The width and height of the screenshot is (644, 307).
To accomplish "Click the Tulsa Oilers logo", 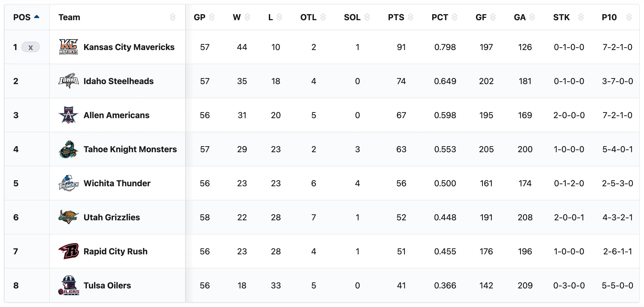I will pyautogui.click(x=68, y=285).
